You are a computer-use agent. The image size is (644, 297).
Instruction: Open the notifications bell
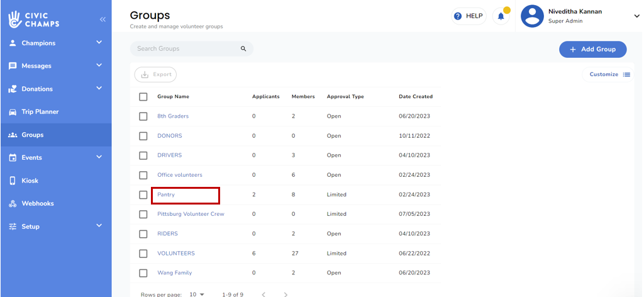[501, 16]
